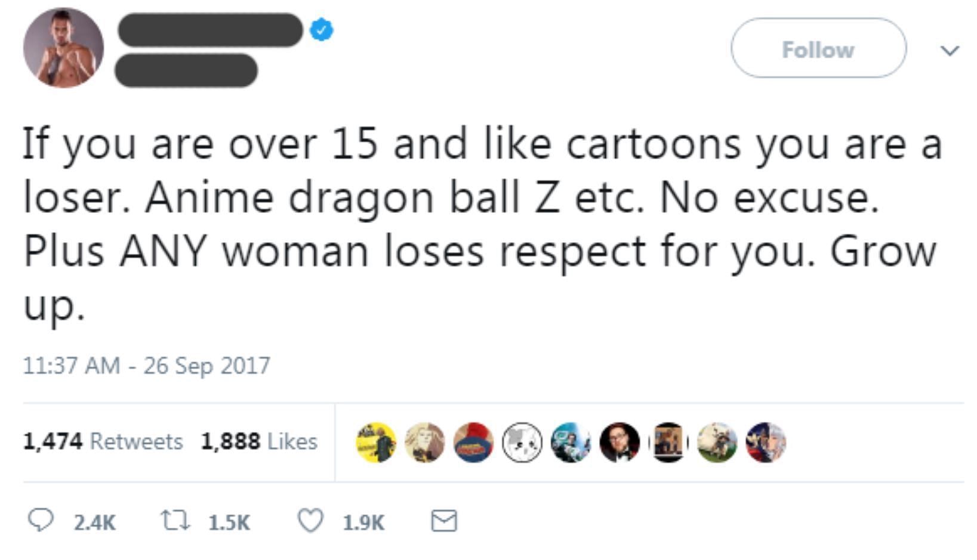
Task: Click the red hat liker avatar
Action: (474, 443)
